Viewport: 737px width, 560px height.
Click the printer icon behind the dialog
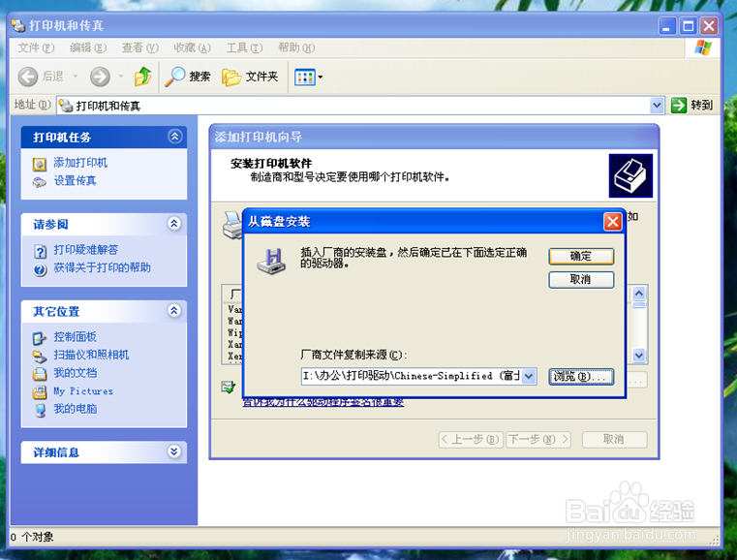point(232,225)
